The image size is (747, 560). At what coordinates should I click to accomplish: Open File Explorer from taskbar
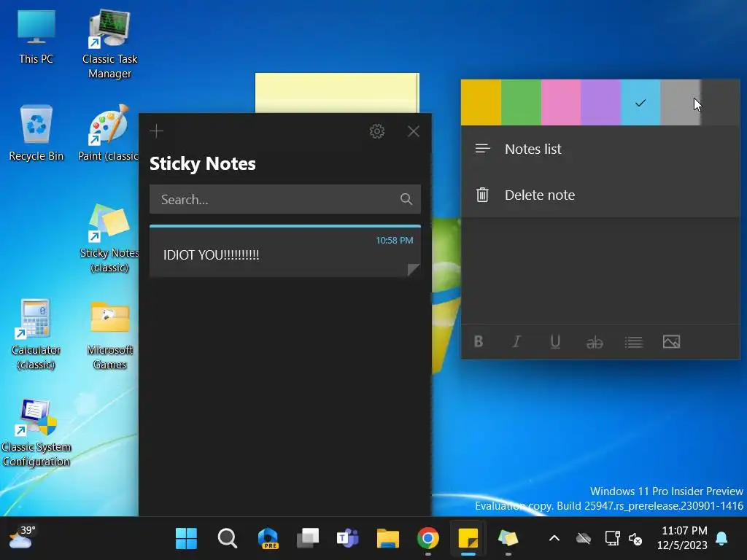[388, 539]
